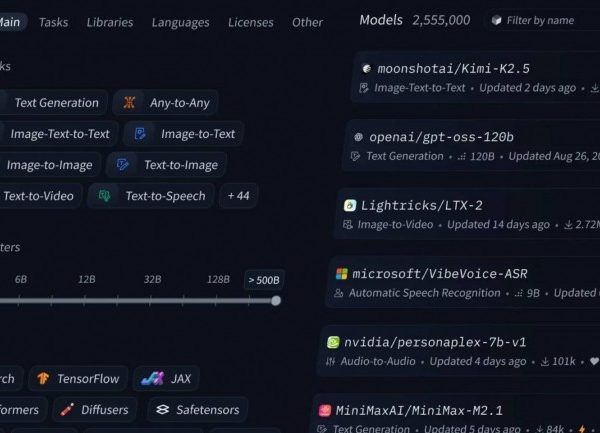Filter by TensorFlow library
Image resolution: width=600 pixels, height=433 pixels.
click(x=78, y=379)
